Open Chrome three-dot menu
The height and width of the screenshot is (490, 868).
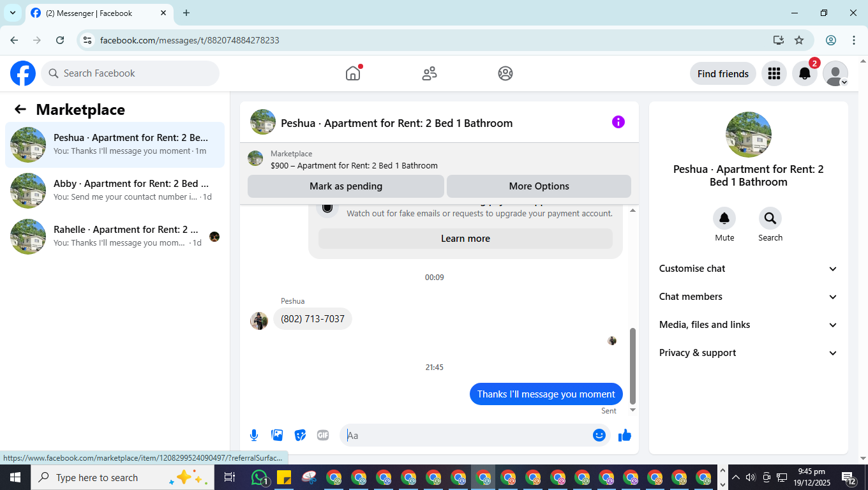click(854, 40)
